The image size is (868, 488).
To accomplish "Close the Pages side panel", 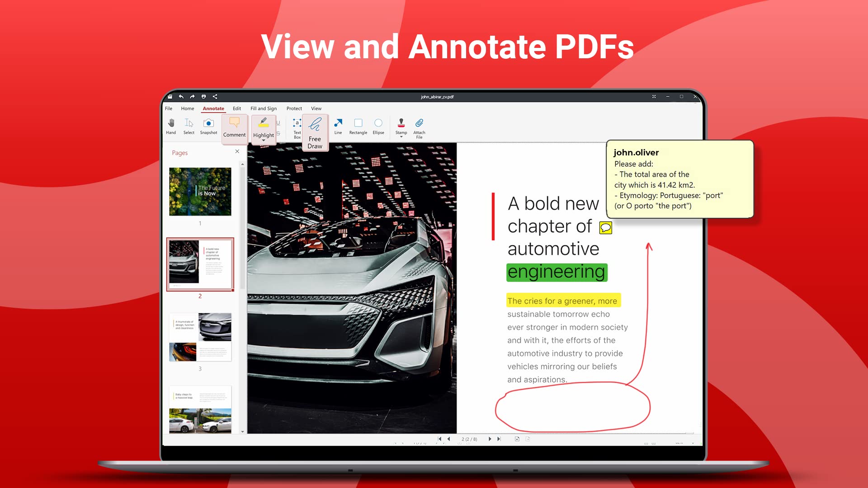I will (x=237, y=151).
